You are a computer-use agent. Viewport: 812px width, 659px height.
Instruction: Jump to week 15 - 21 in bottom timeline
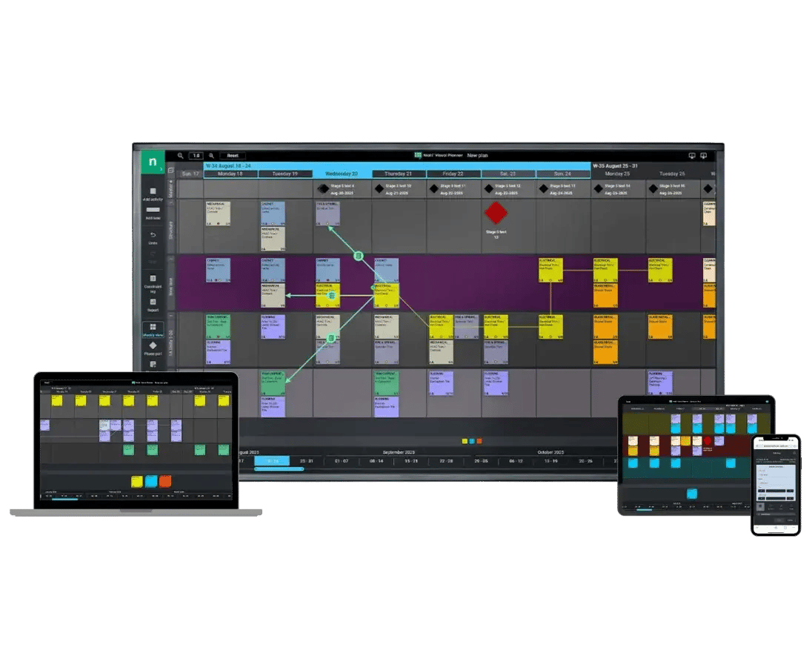point(411,461)
